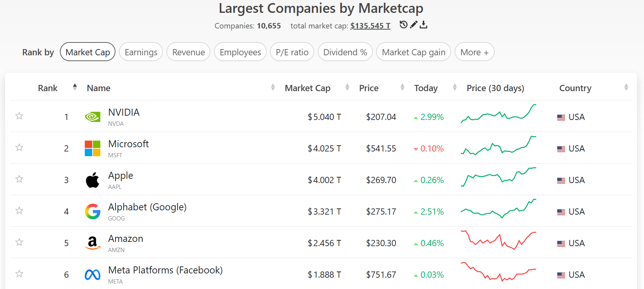Sort table by the Market Cap column arrows
Viewport: 644px width, 289px height.
coord(347,88)
